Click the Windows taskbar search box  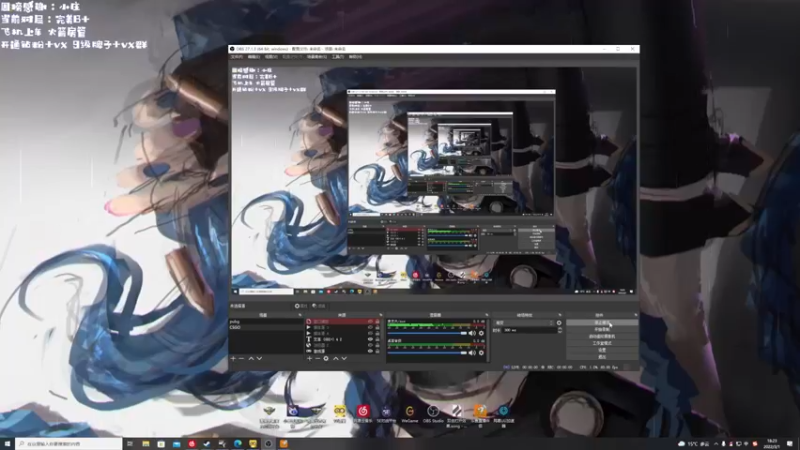[69, 444]
